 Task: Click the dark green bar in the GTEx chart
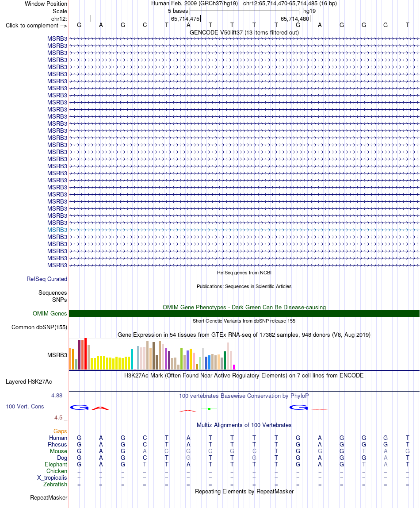click(x=225, y=360)
